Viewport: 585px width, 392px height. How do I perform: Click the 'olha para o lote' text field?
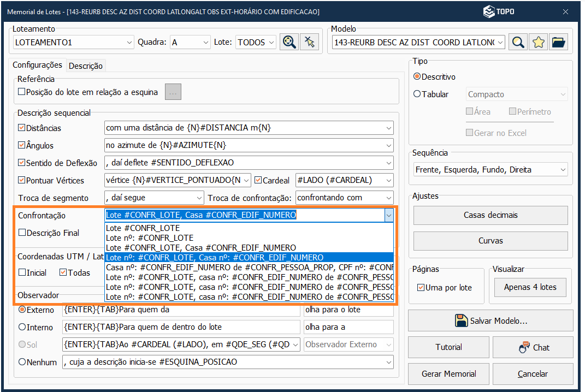(348, 310)
